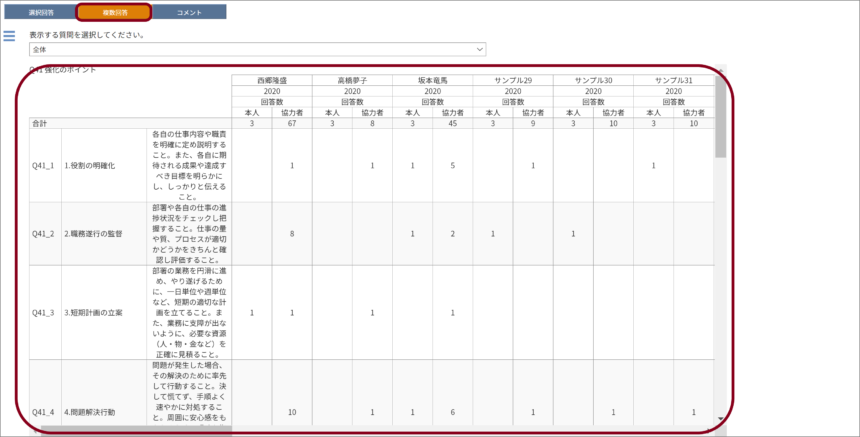Click the scroll-down arrow at table bottom right
Screen dimensions: 860x437
[720, 419]
